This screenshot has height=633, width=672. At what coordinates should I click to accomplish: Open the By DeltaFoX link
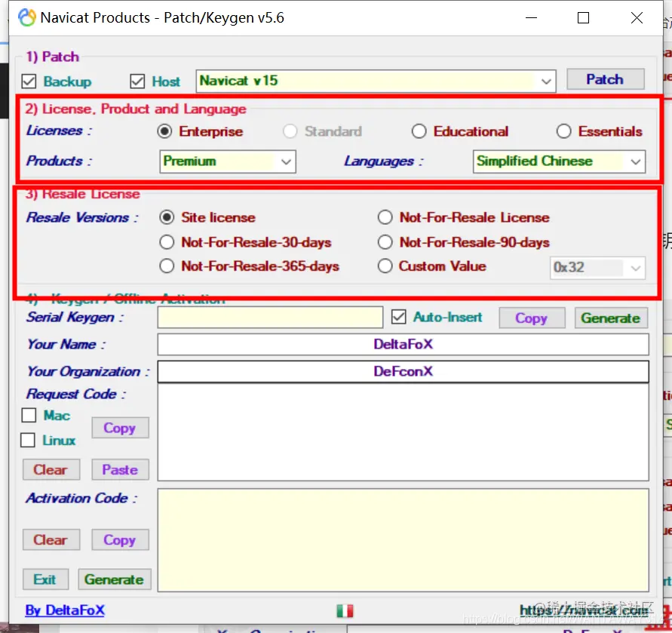pos(65,610)
